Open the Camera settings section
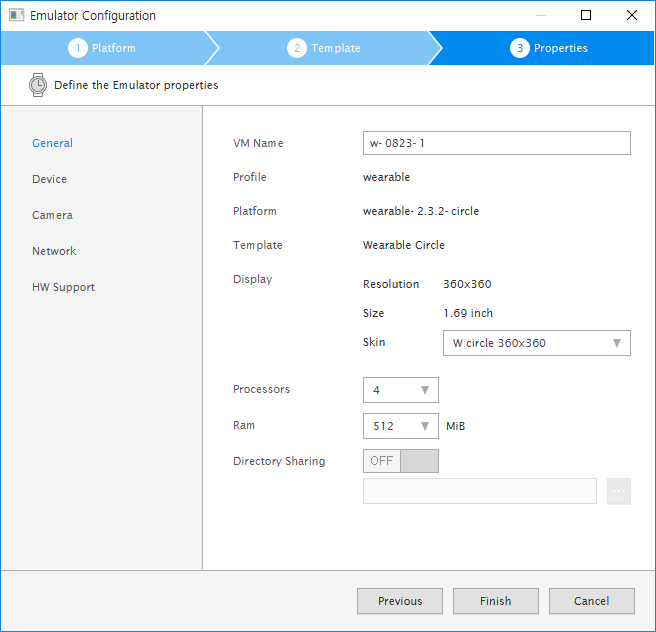 [x=52, y=215]
